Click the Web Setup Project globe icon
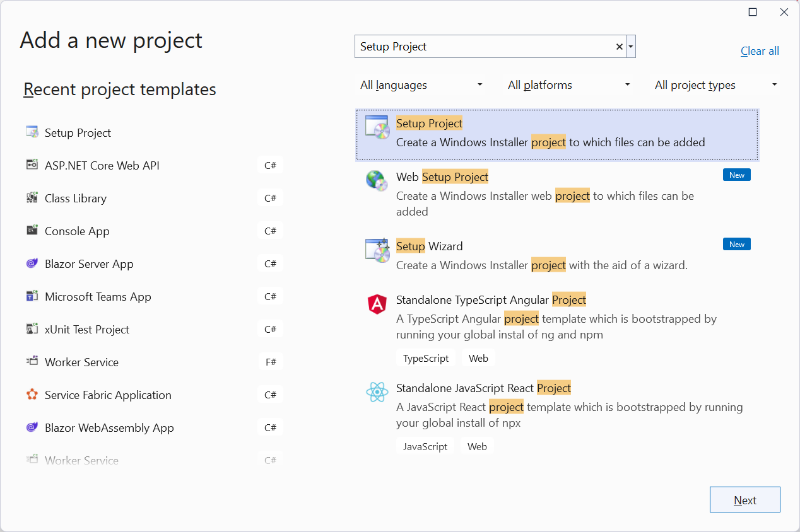The height and width of the screenshot is (532, 800). click(x=377, y=181)
